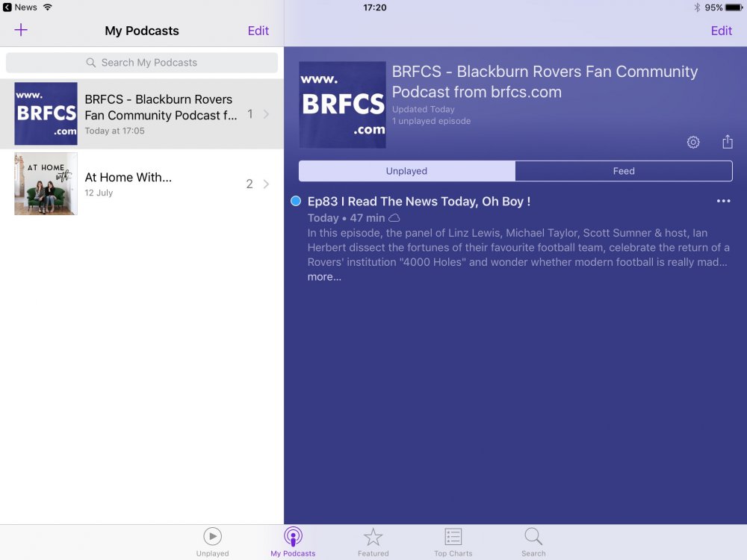This screenshot has width=747, height=560.
Task: Expand episode description with 'more...'
Action: [324, 277]
